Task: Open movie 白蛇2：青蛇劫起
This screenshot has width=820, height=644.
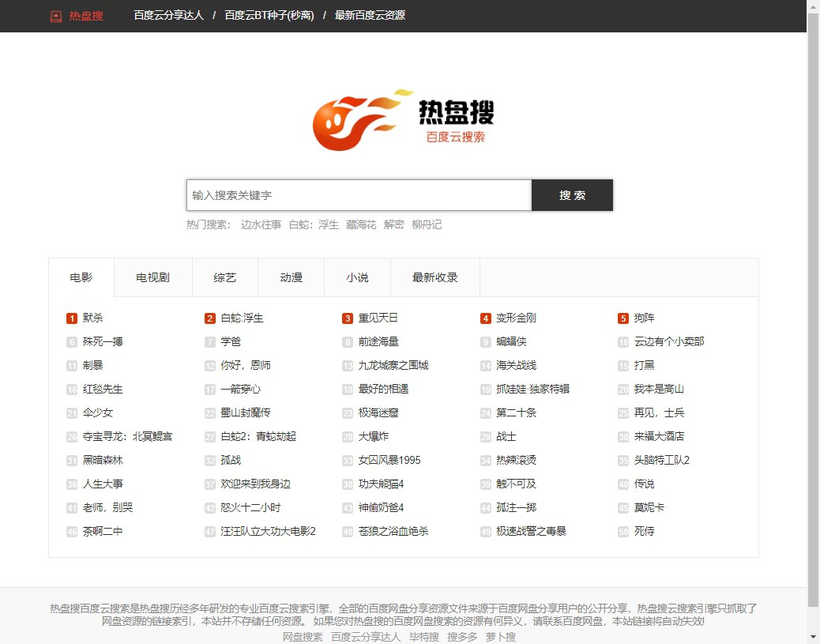Action: click(x=258, y=436)
